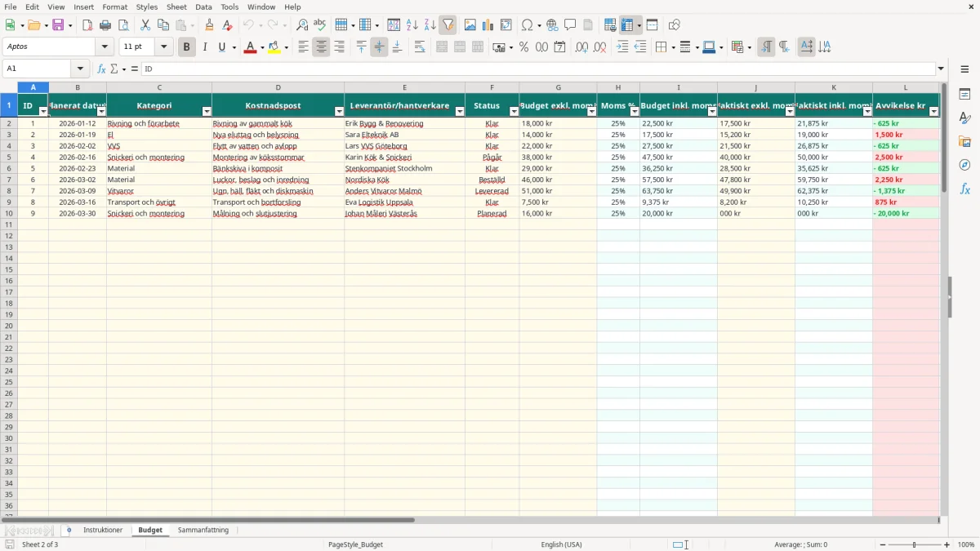Click English (USA) language in status bar

[x=561, y=544]
